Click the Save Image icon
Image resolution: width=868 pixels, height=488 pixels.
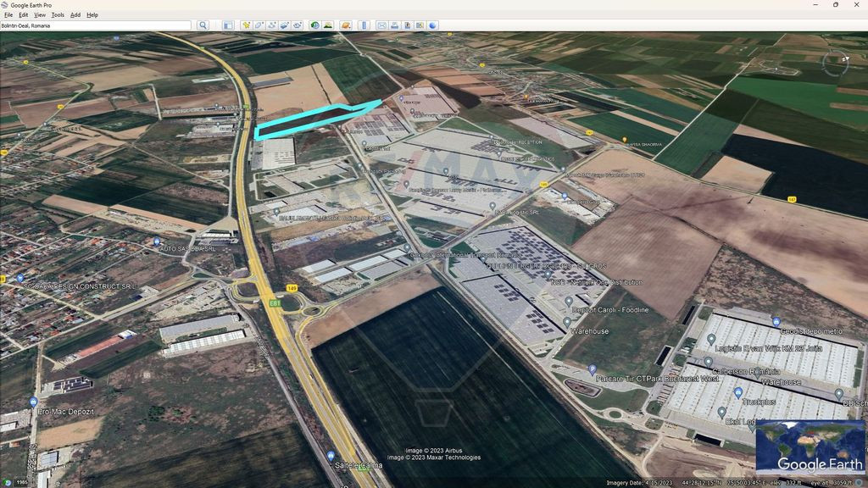[x=407, y=25]
